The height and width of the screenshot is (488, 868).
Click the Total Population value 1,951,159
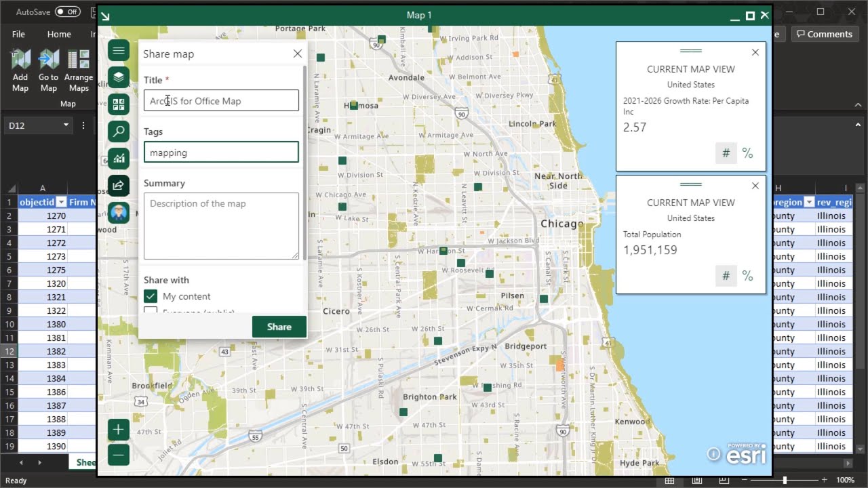click(x=650, y=250)
